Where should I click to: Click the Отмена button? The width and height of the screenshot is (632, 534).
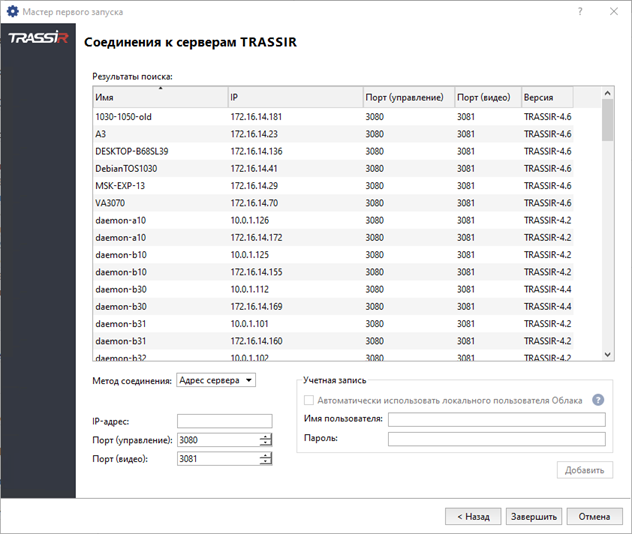pos(593,517)
